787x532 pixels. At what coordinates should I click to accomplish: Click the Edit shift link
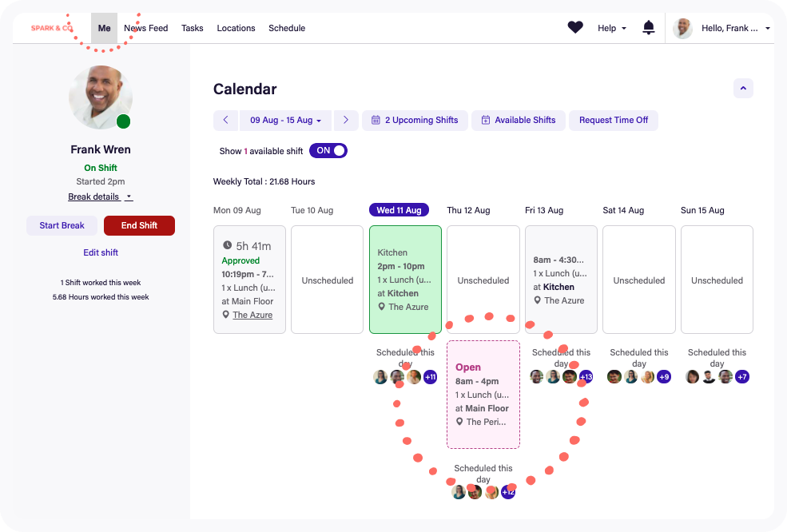tap(101, 252)
